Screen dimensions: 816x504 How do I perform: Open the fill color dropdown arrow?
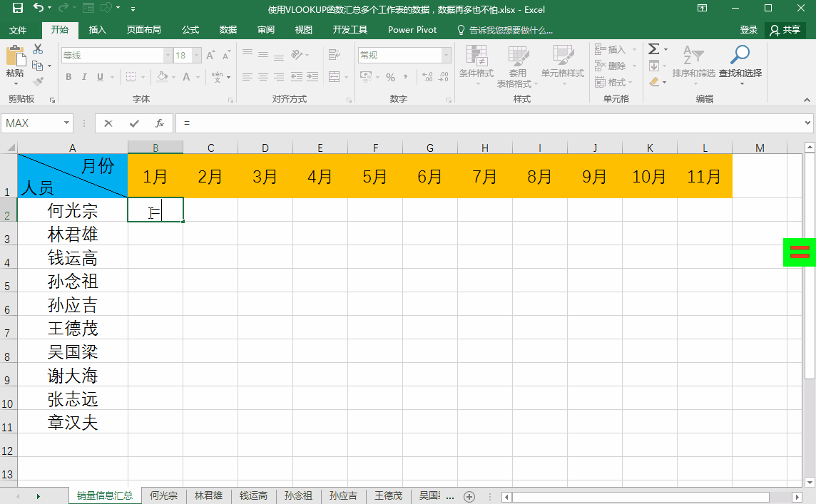click(174, 77)
